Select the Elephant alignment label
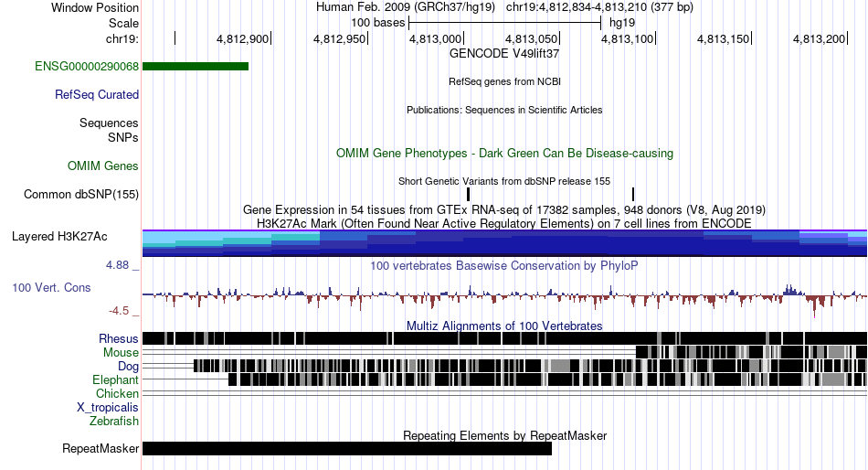Image resolution: width=868 pixels, height=470 pixels. (x=115, y=380)
